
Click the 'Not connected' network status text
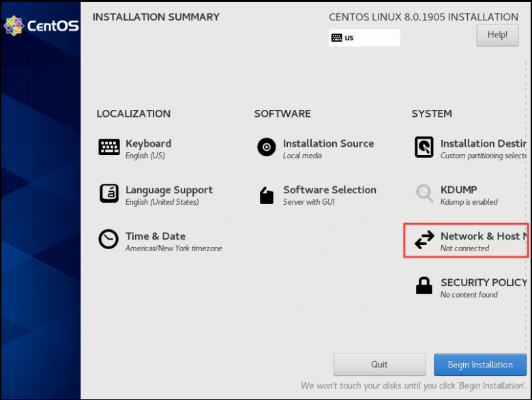464,248
